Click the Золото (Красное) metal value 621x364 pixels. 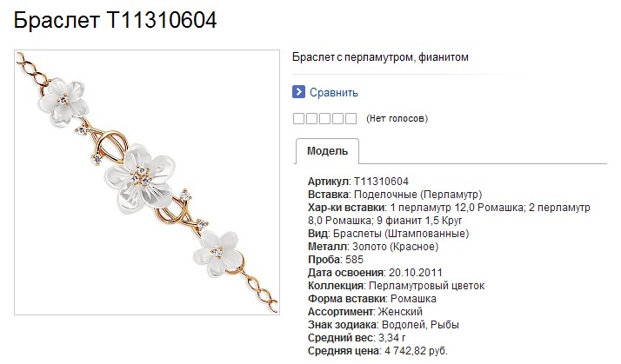pyautogui.click(x=395, y=247)
